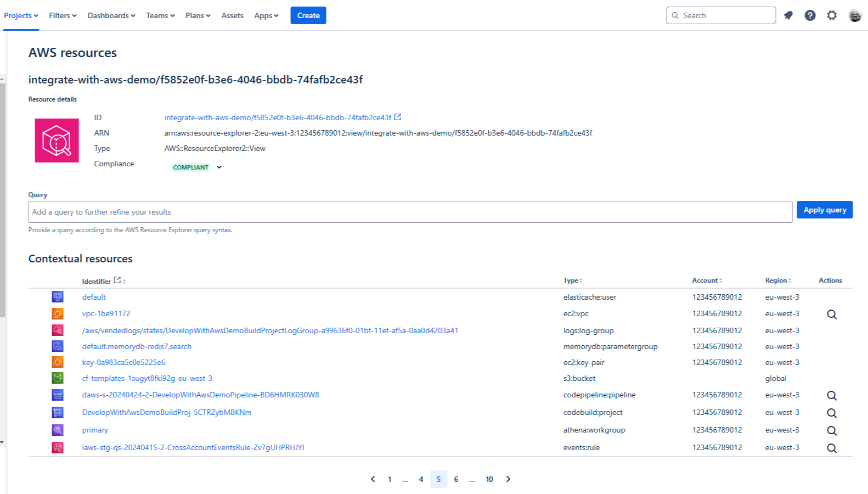Open the integrate-with-aws-demo ID link
This screenshot has height=494, width=868.
[278, 117]
